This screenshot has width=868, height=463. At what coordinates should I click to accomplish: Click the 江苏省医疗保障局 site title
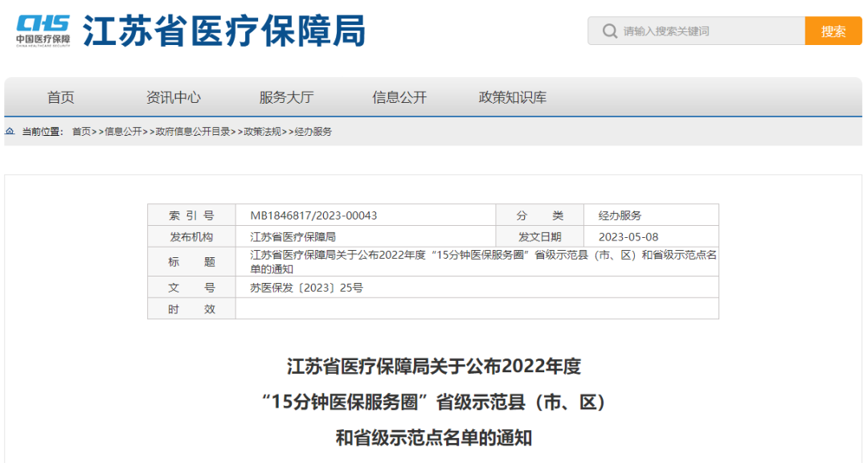[x=223, y=31]
